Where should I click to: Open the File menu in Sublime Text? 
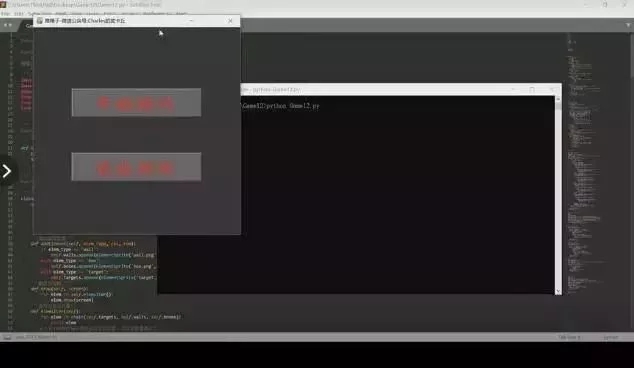tap(5, 14)
